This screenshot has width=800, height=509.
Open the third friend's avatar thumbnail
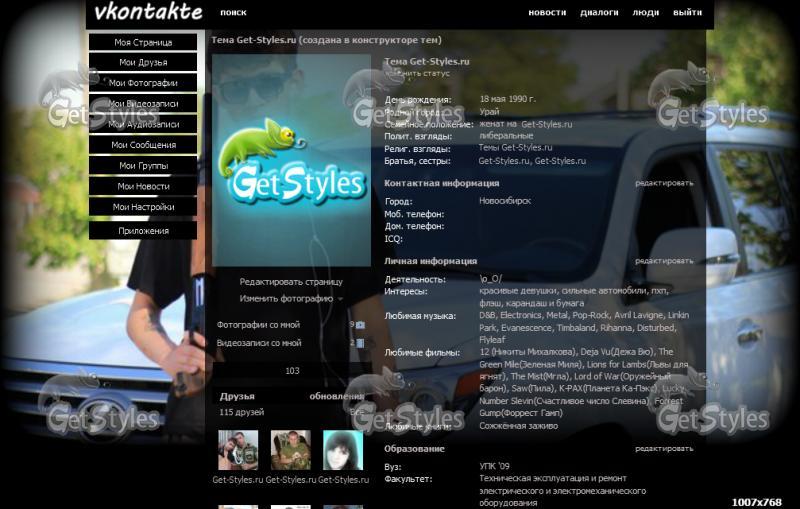tap(342, 451)
